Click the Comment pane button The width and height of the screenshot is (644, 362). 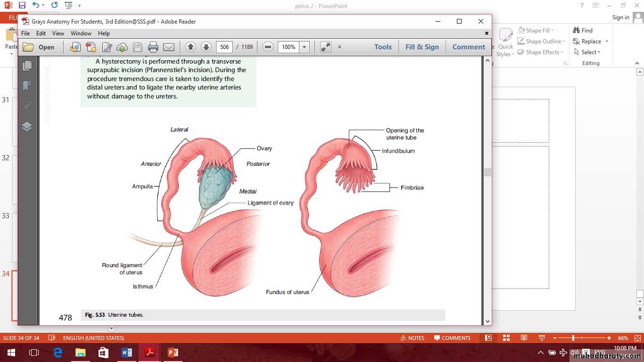pos(469,47)
